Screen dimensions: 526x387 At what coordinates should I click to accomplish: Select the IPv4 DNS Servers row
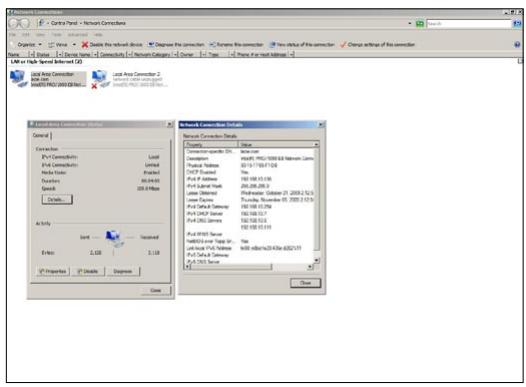pyautogui.click(x=249, y=221)
